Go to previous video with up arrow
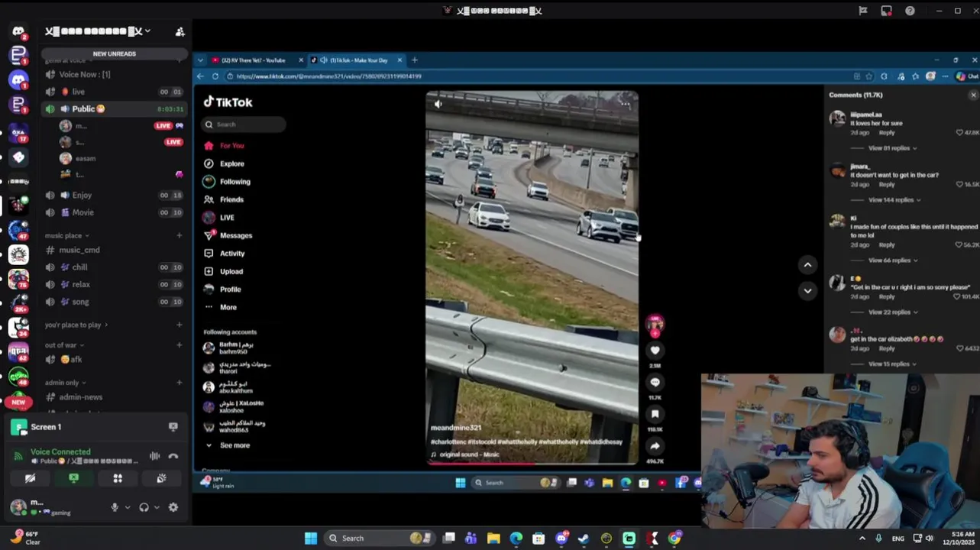The width and height of the screenshot is (980, 550). click(x=807, y=265)
